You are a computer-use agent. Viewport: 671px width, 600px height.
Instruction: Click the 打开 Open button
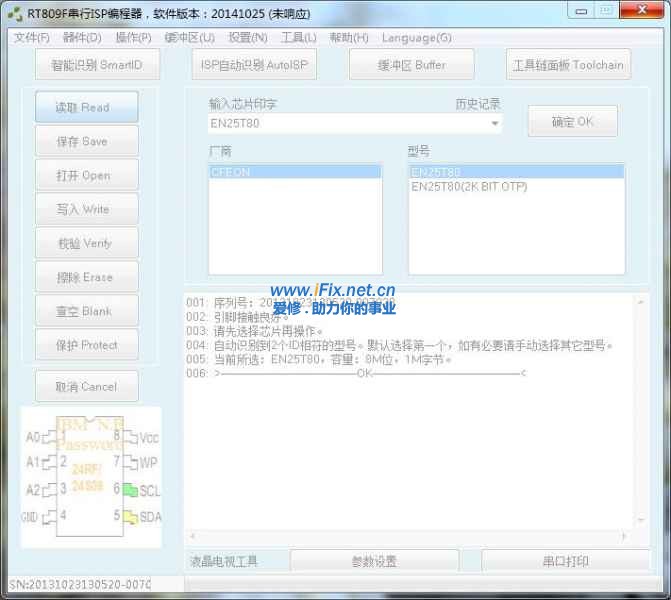click(87, 175)
